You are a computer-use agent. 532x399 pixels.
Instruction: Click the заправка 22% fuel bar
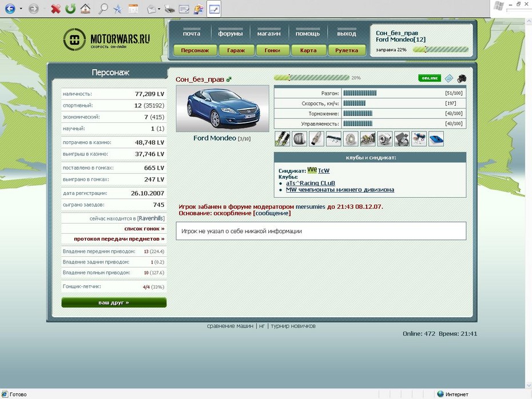click(440, 50)
